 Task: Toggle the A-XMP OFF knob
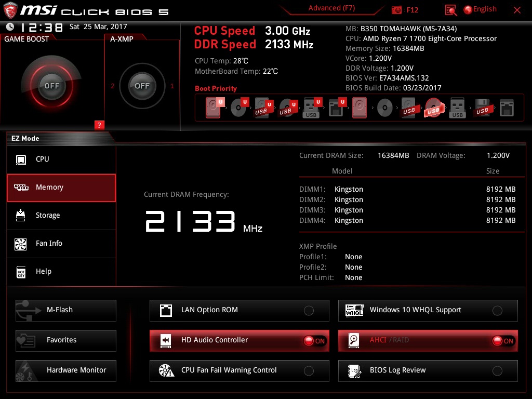point(142,86)
